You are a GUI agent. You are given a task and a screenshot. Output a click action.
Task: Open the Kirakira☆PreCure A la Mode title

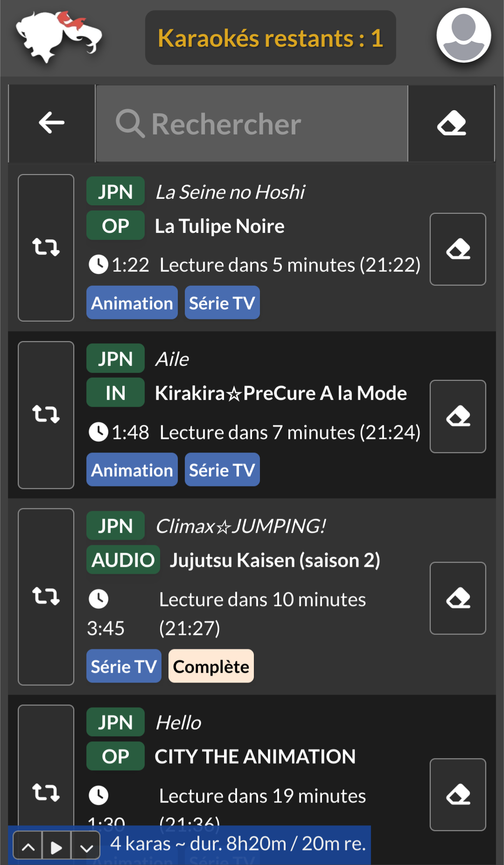280,393
